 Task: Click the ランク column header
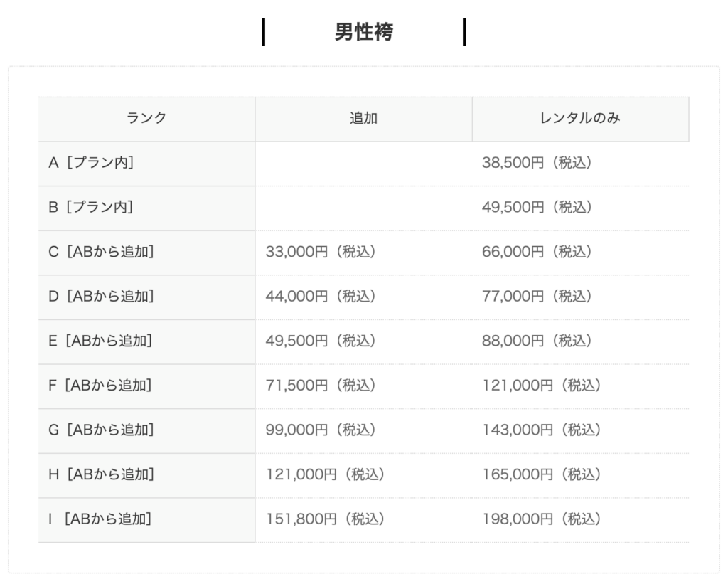coord(146,119)
